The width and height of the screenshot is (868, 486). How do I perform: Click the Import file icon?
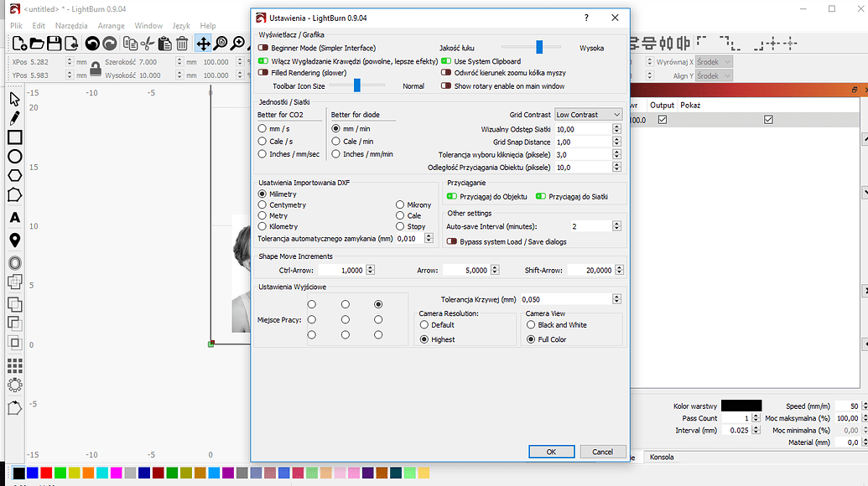tap(71, 43)
